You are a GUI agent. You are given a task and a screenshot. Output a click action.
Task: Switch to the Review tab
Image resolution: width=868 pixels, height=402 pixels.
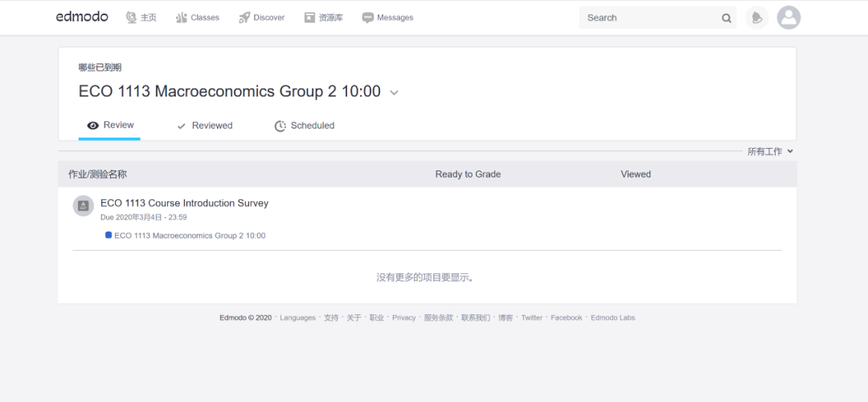[109, 125]
